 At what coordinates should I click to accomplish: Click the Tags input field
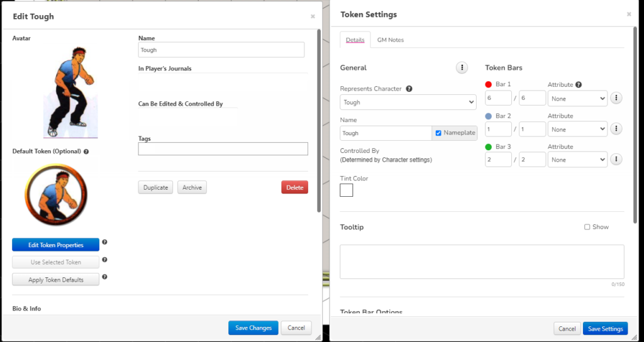(223, 149)
